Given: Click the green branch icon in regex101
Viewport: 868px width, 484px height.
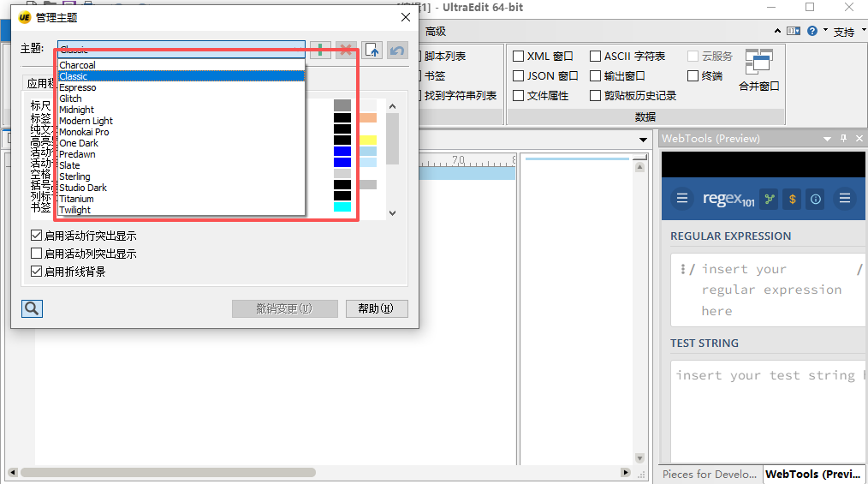Looking at the screenshot, I should pos(770,199).
